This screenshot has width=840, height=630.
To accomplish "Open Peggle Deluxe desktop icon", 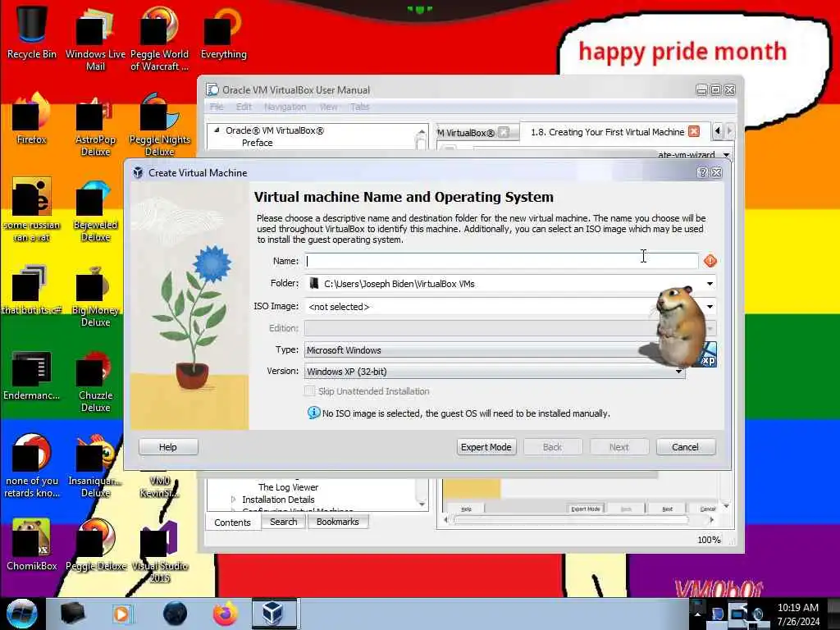I will tap(95, 545).
